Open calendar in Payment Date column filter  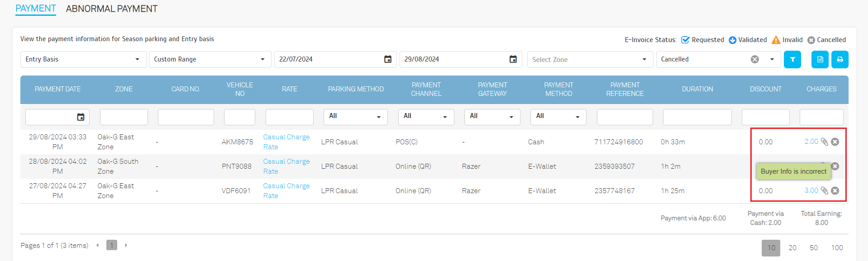click(81, 117)
